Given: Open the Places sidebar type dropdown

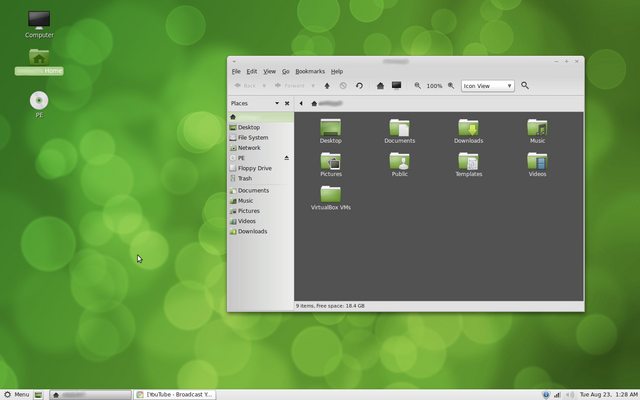Looking at the screenshot, I should [277, 103].
